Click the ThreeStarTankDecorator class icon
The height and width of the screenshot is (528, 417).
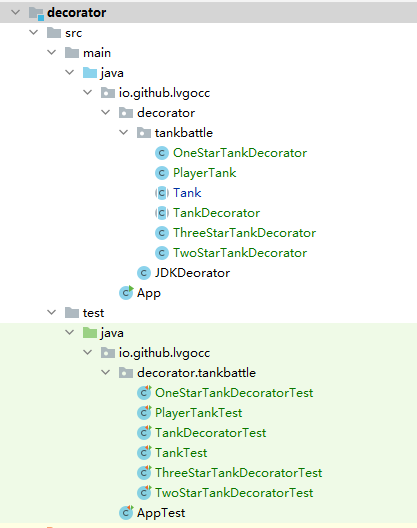162,233
